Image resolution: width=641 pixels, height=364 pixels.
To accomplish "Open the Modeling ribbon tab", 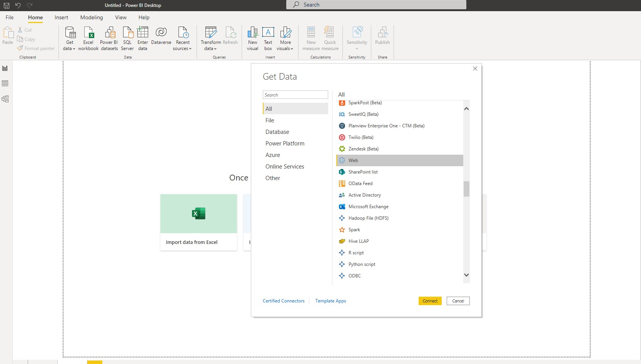I will [92, 17].
